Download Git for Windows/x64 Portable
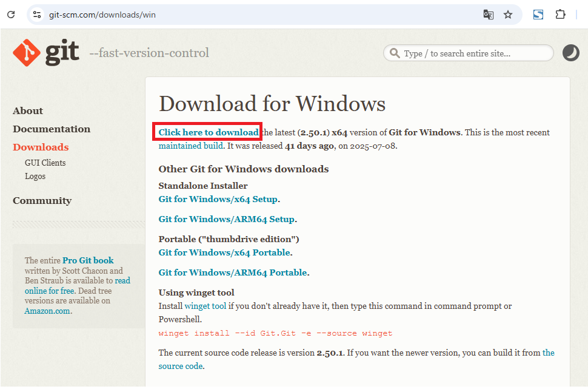Image resolution: width=588 pixels, height=389 pixels. 224,252
